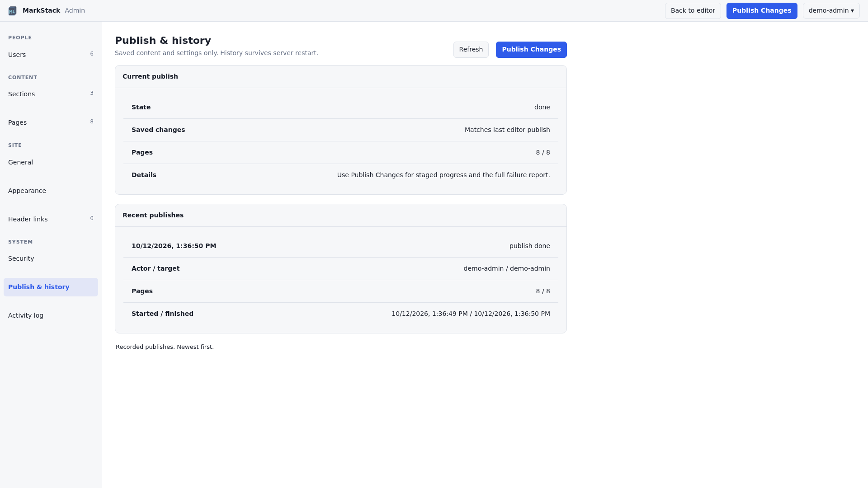This screenshot has width=868, height=488.
Task: Click the 'publish done' status text
Action: tap(529, 246)
